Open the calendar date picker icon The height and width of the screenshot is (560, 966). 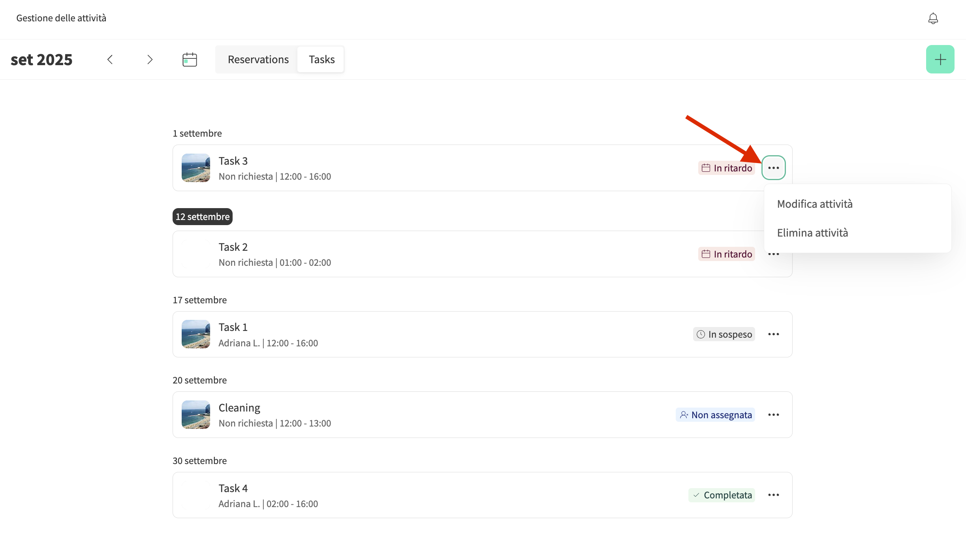(x=190, y=60)
